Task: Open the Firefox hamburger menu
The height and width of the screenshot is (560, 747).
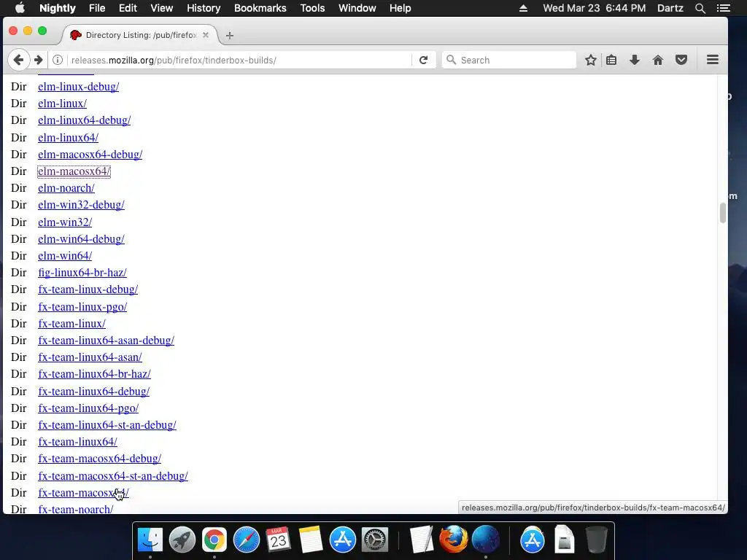Action: click(713, 60)
